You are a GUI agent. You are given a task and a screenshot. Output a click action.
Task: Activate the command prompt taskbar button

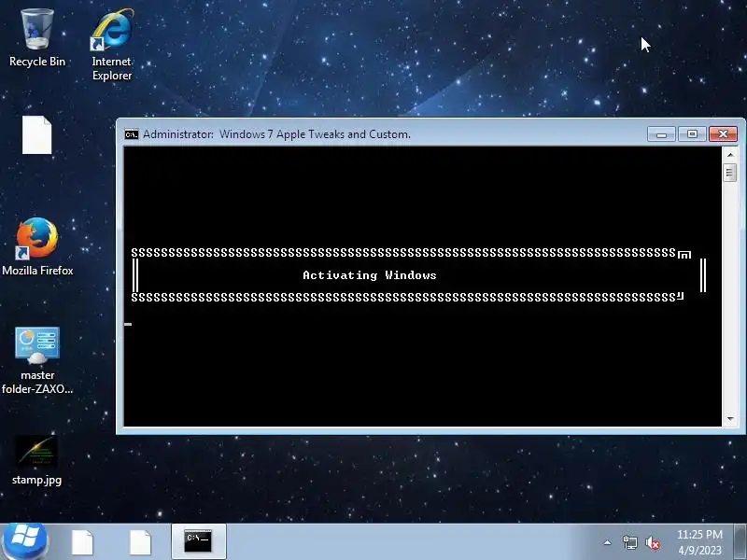pos(198,542)
